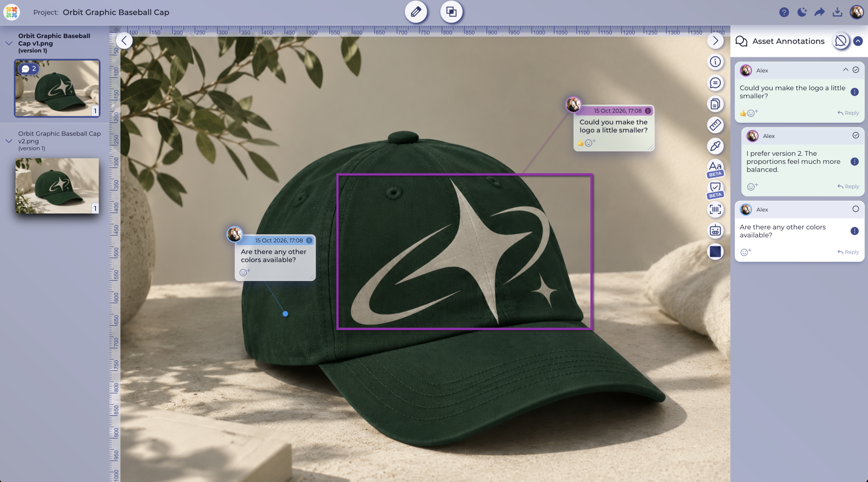Click the share arrow icon

[820, 13]
